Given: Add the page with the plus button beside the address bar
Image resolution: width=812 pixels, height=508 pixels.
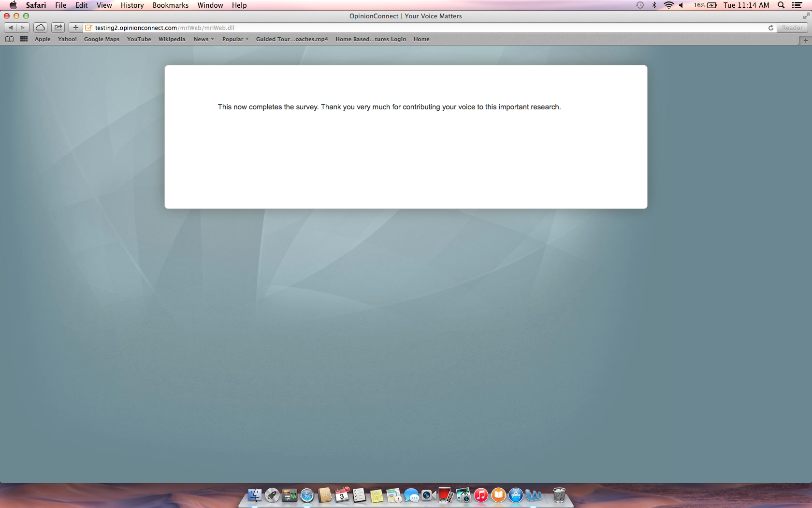Looking at the screenshot, I should coord(76,28).
